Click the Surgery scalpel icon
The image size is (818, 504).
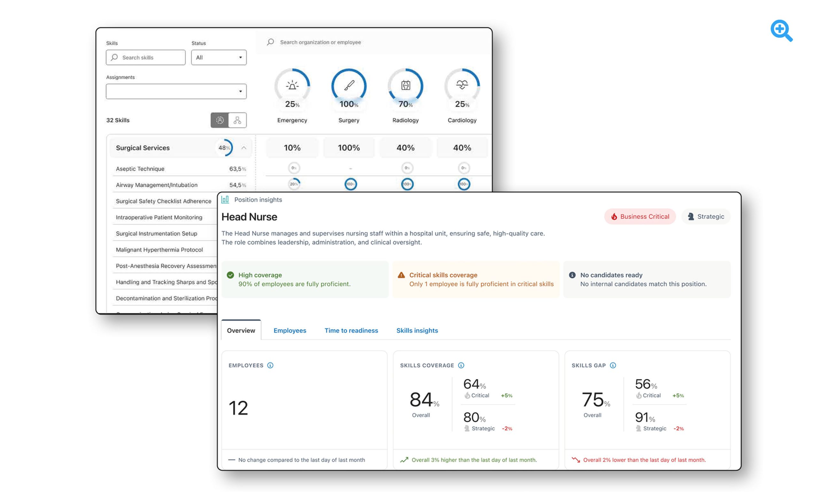[349, 85]
